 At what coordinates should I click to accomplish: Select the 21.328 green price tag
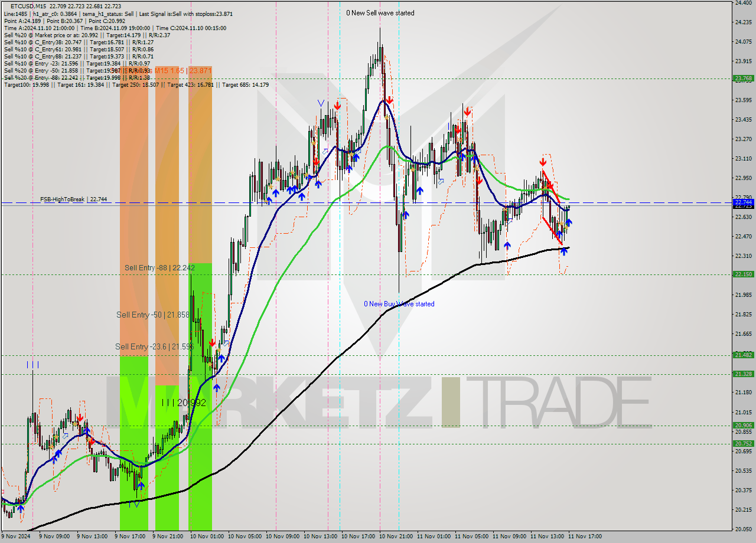743,374
